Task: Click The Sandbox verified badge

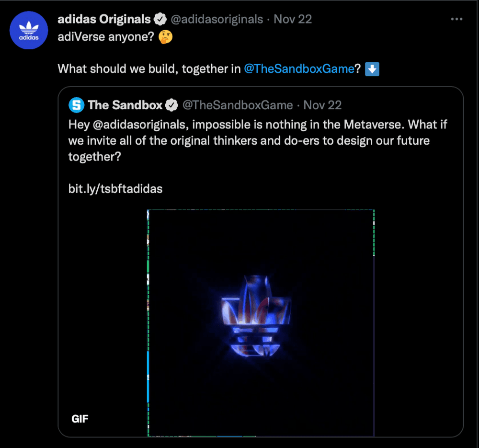Action: click(172, 105)
